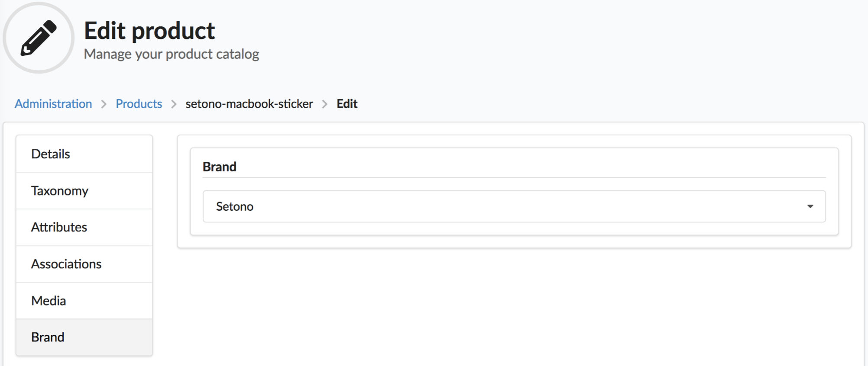Click chevron separator after Products
The width and height of the screenshot is (868, 366).
click(x=174, y=104)
